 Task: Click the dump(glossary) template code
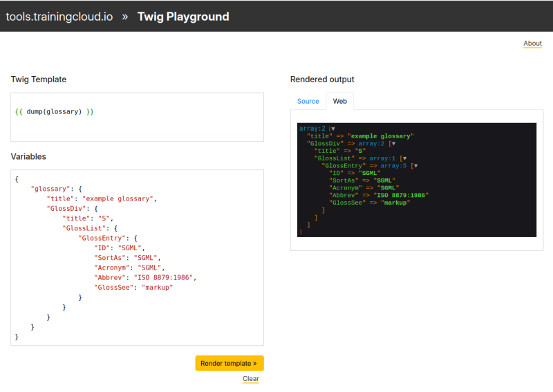54,112
